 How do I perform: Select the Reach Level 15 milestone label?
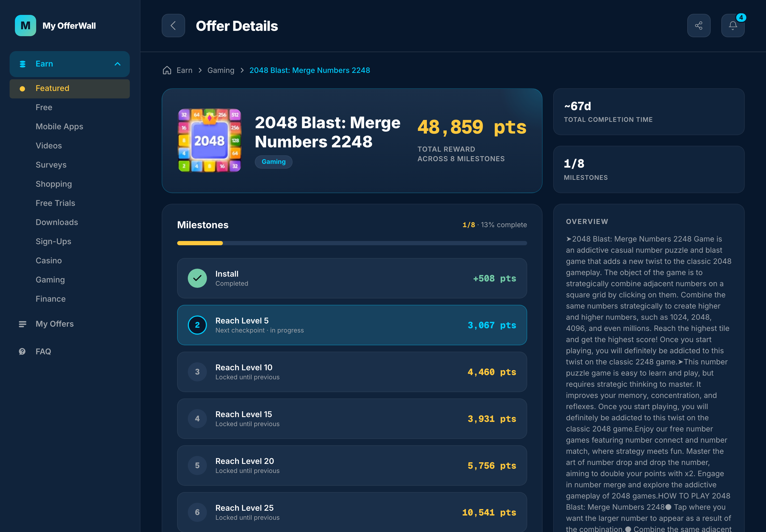(244, 414)
